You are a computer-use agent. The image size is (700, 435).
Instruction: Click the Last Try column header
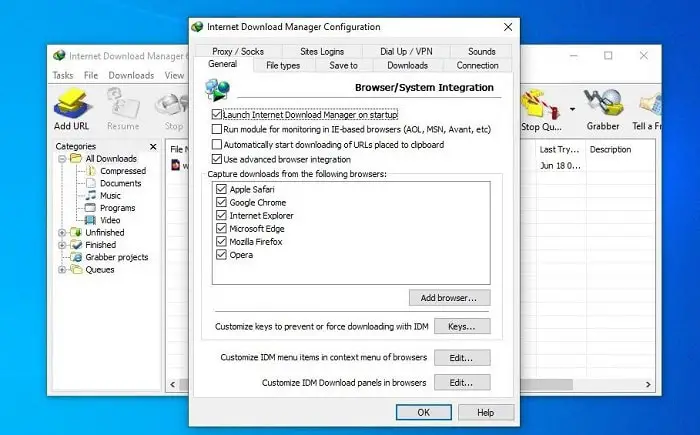(560, 149)
